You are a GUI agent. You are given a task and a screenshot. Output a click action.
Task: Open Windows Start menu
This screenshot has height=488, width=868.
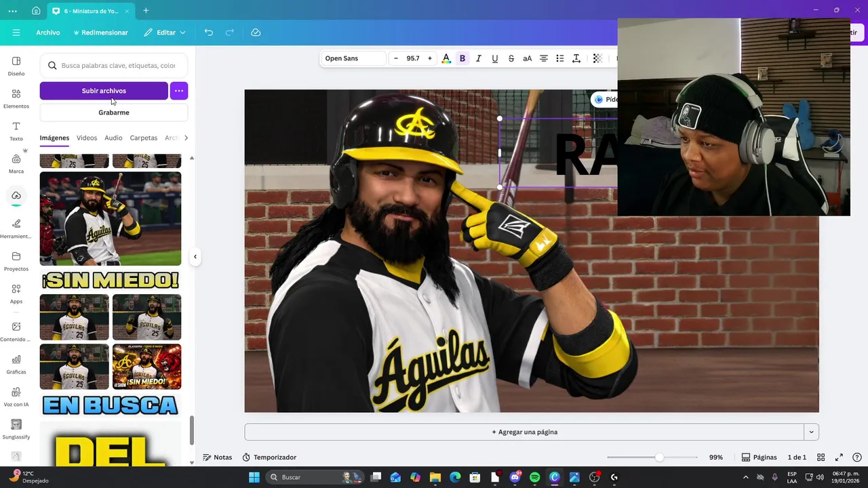coord(254,477)
